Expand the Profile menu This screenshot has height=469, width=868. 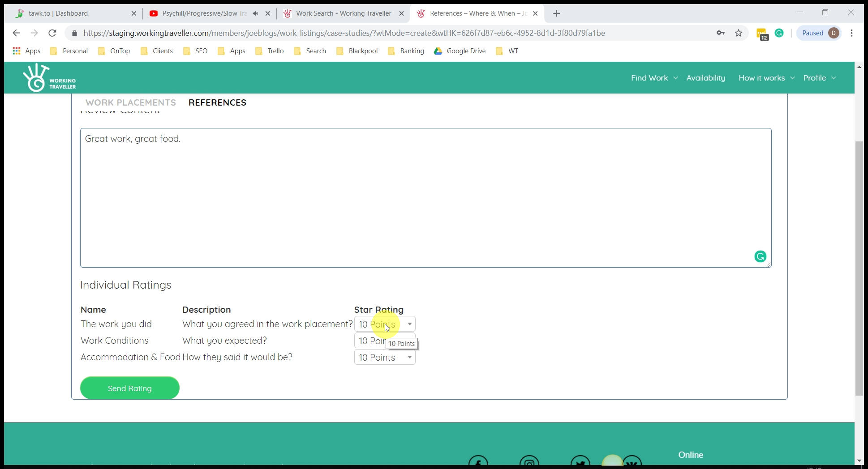pos(819,78)
